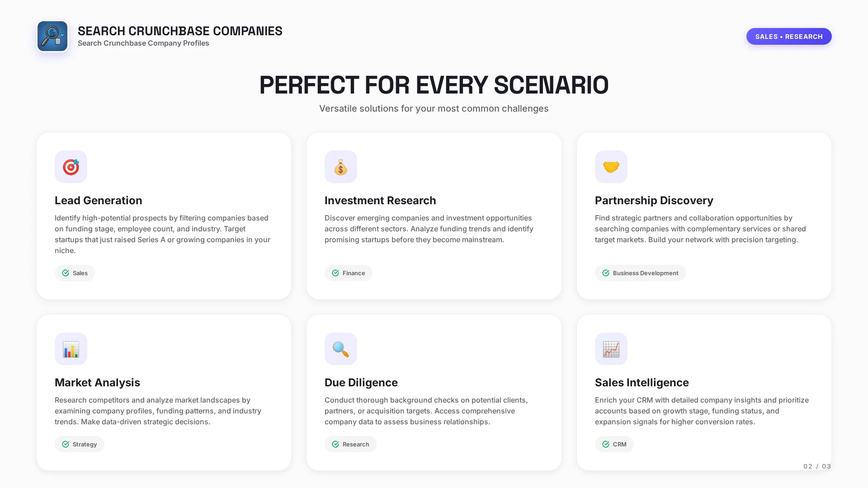Select the Business Development tag
Screen dimensions: 868x488
point(640,273)
